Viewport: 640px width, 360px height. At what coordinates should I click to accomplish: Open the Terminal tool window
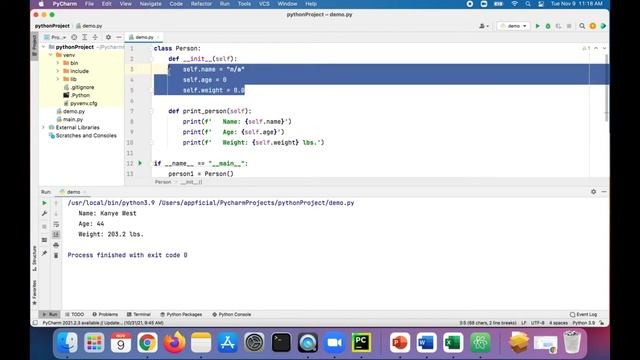[x=139, y=315]
